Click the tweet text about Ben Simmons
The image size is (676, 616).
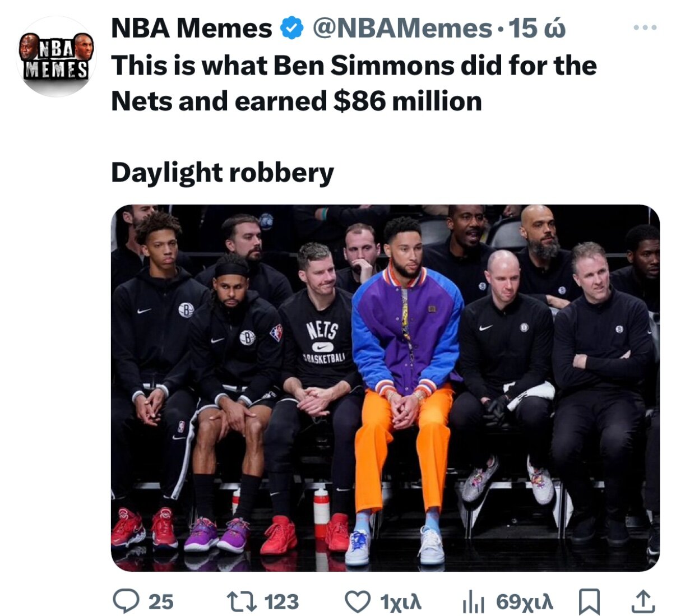(x=354, y=84)
